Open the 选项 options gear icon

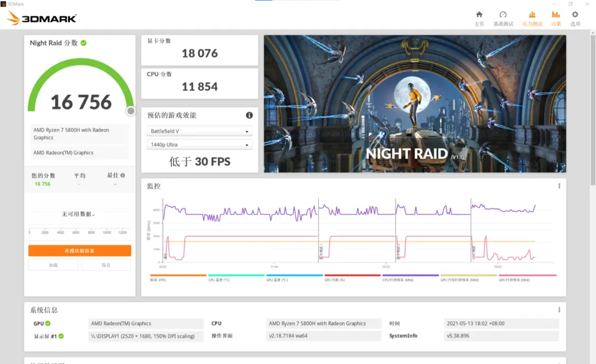(x=575, y=15)
